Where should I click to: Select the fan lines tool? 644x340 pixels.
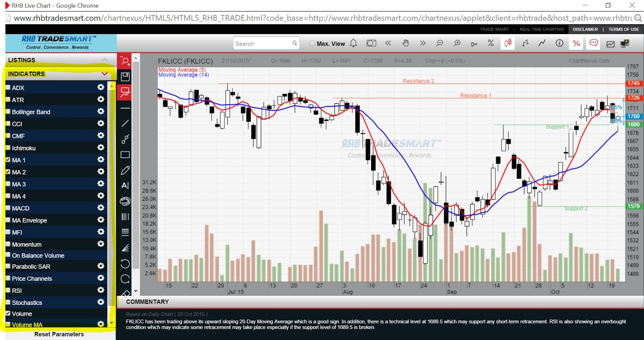[x=125, y=248]
